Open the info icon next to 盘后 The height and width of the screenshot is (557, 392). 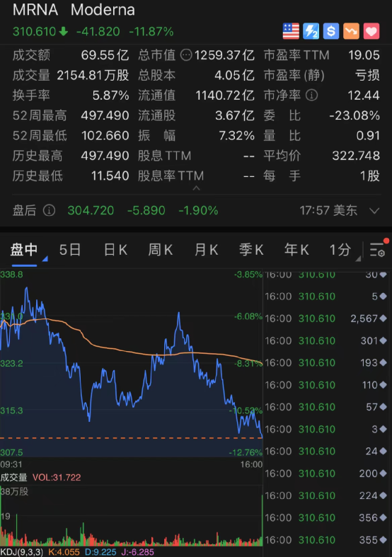[49, 210]
